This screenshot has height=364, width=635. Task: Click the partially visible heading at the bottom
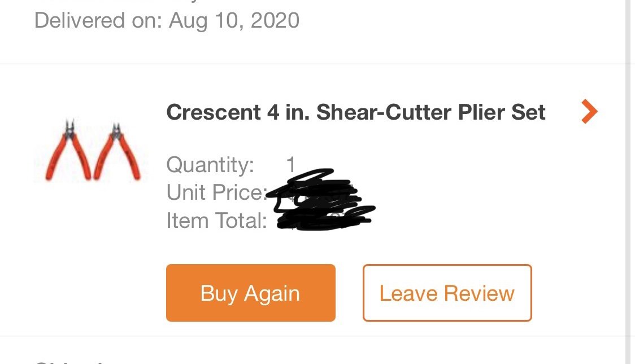(x=69, y=362)
